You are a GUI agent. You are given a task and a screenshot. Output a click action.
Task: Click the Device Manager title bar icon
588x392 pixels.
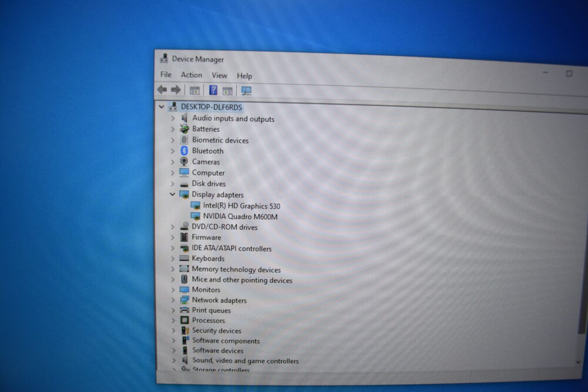164,58
